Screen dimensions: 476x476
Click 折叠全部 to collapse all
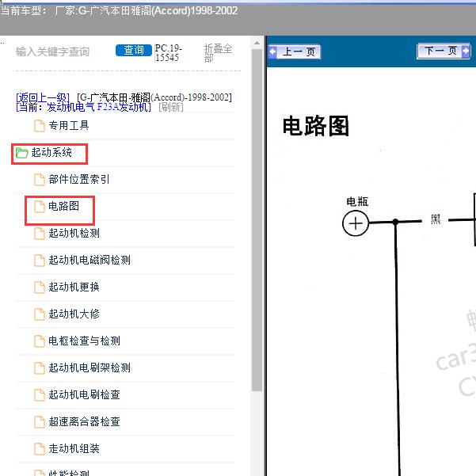[218, 53]
